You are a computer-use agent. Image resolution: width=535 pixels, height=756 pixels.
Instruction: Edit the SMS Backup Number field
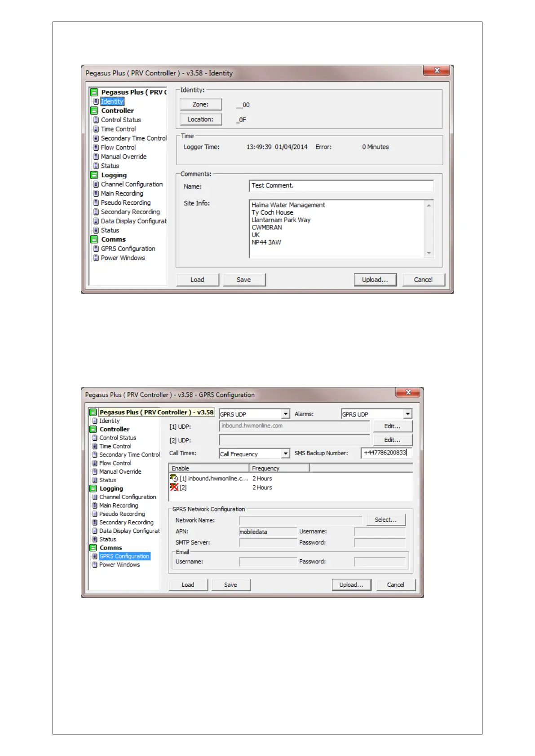click(386, 453)
